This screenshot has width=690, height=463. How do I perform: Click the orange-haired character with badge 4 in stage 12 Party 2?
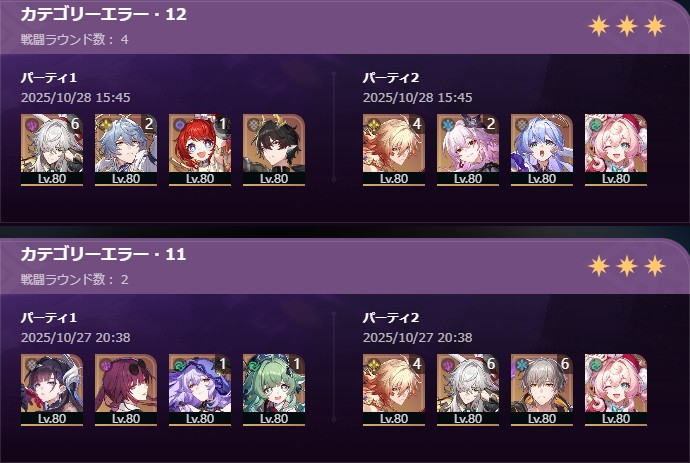click(394, 150)
